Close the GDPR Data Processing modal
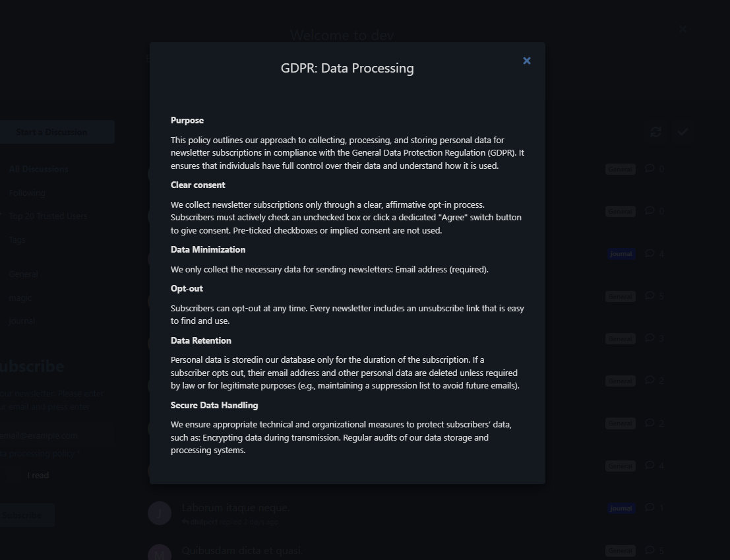The height and width of the screenshot is (560, 730). tap(526, 61)
